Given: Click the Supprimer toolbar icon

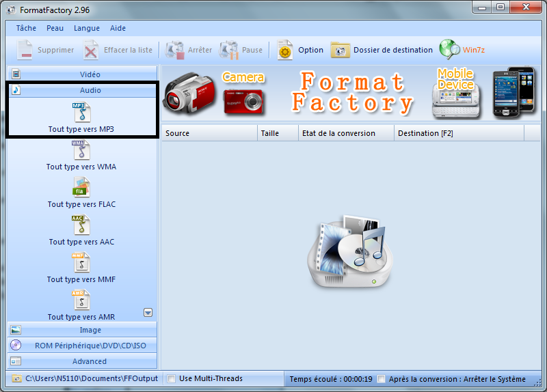Looking at the screenshot, I should (x=25, y=50).
